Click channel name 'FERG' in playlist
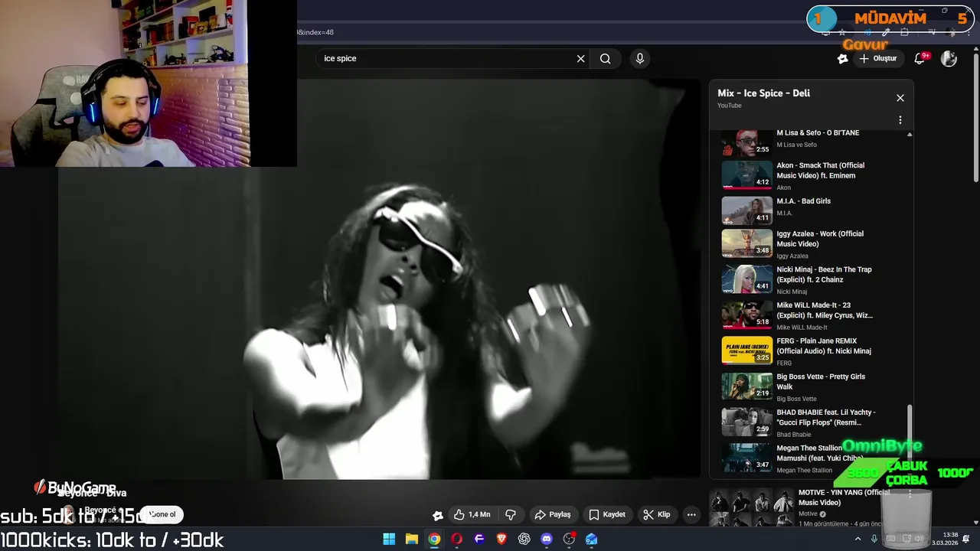 [784, 363]
